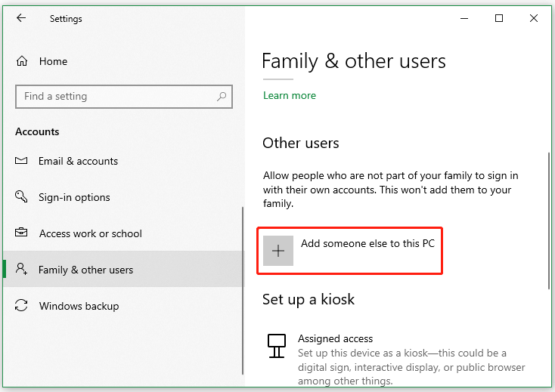This screenshot has height=392, width=555.
Task: Click in the Find a setting box
Action: click(x=124, y=96)
